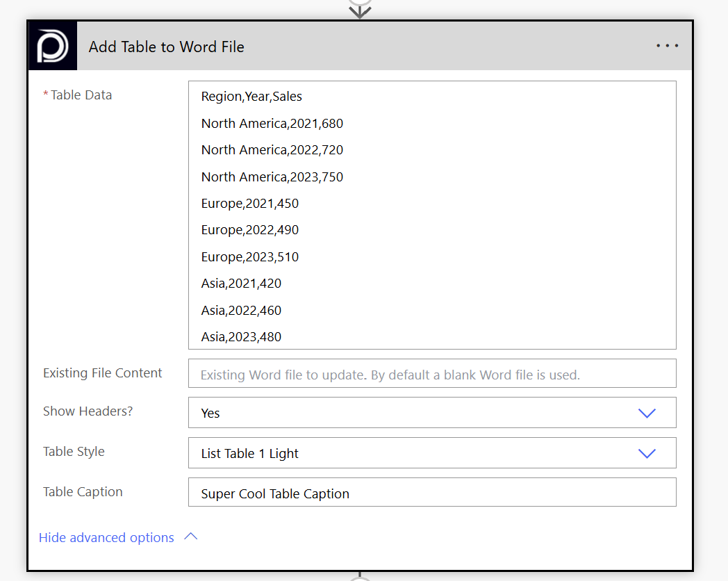Click Hide advanced options link
This screenshot has width=728, height=581.
(x=106, y=538)
